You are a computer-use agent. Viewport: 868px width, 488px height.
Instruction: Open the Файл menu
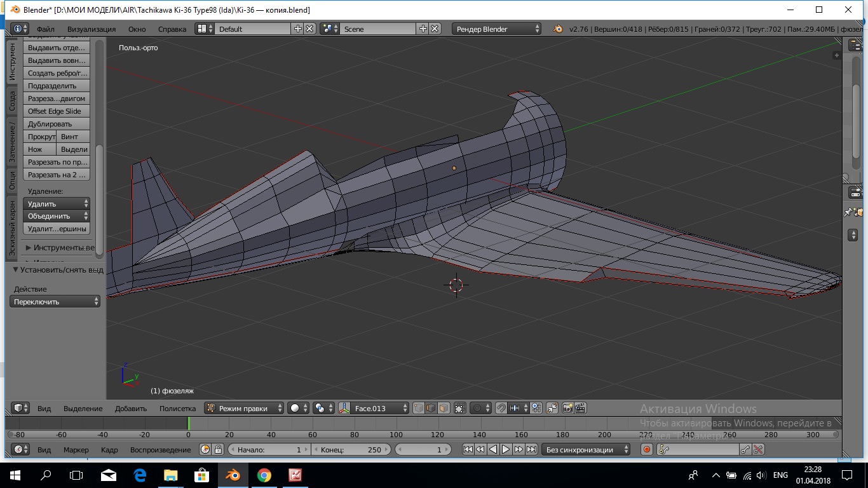click(46, 29)
